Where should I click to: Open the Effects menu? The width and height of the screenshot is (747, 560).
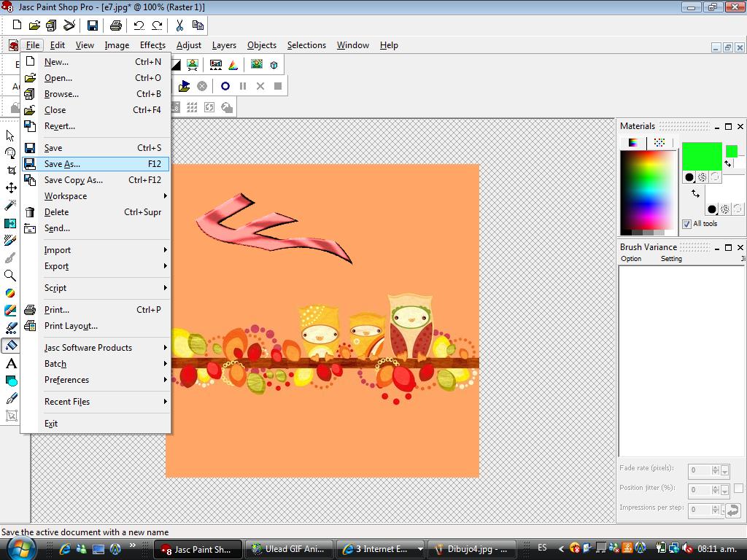coord(152,45)
